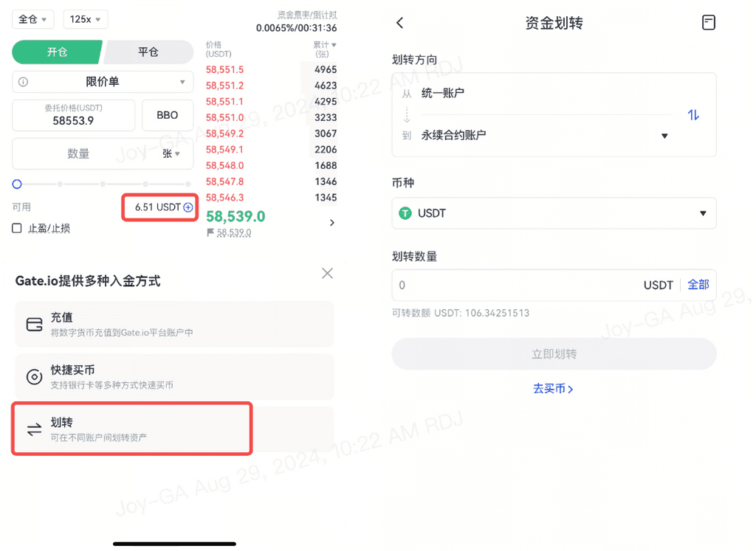
Task: Open the 全仓 margin mode dropdown
Action: point(32,19)
